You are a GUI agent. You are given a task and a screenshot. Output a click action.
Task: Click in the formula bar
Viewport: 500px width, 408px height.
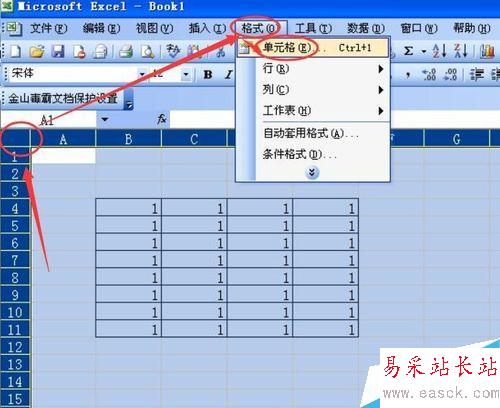coord(335,119)
